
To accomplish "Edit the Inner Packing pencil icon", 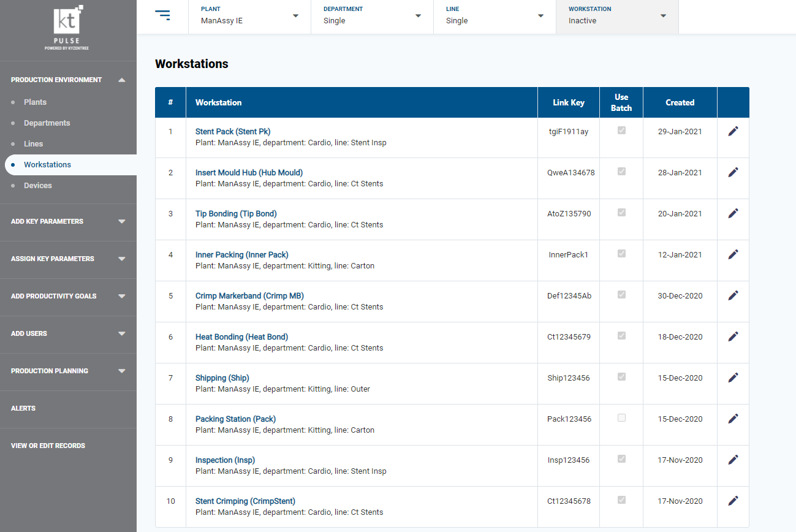I will pyautogui.click(x=733, y=254).
